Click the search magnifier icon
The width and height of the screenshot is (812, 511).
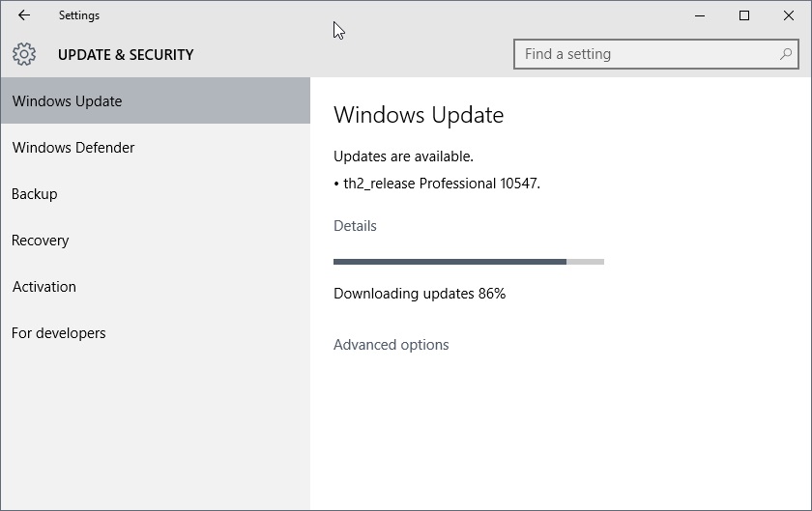click(786, 54)
